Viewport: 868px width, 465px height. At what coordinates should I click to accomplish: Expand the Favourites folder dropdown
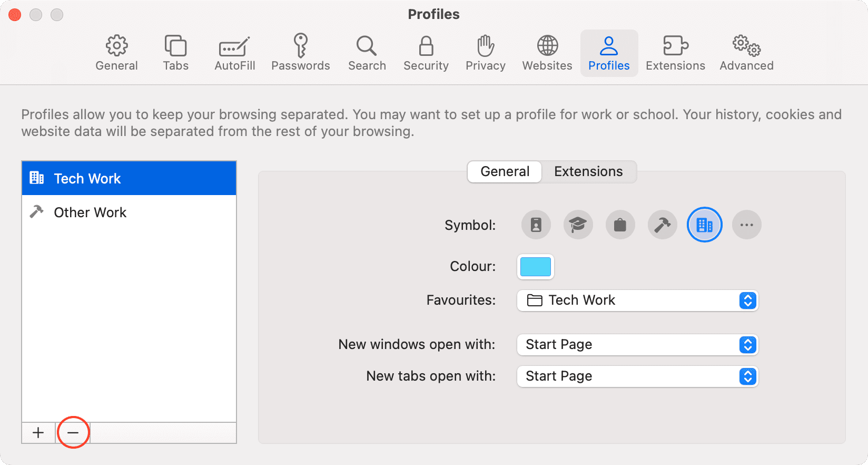pyautogui.click(x=637, y=301)
